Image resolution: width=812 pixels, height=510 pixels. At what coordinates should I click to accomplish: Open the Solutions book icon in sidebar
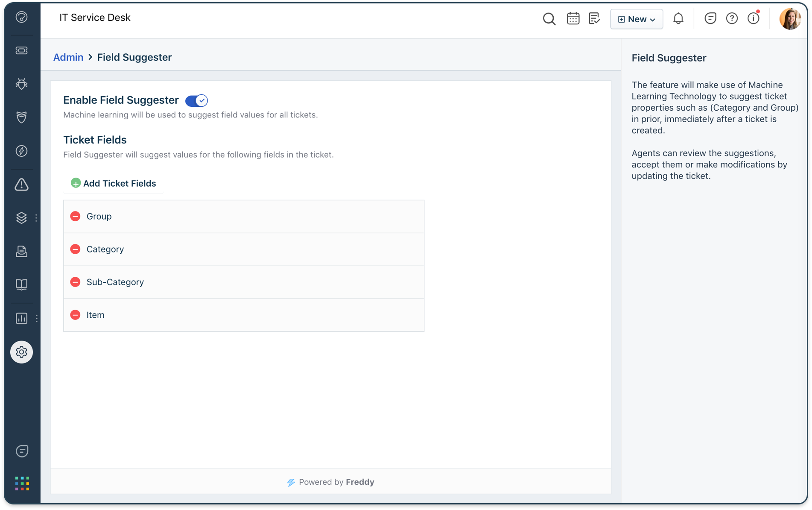tap(21, 284)
